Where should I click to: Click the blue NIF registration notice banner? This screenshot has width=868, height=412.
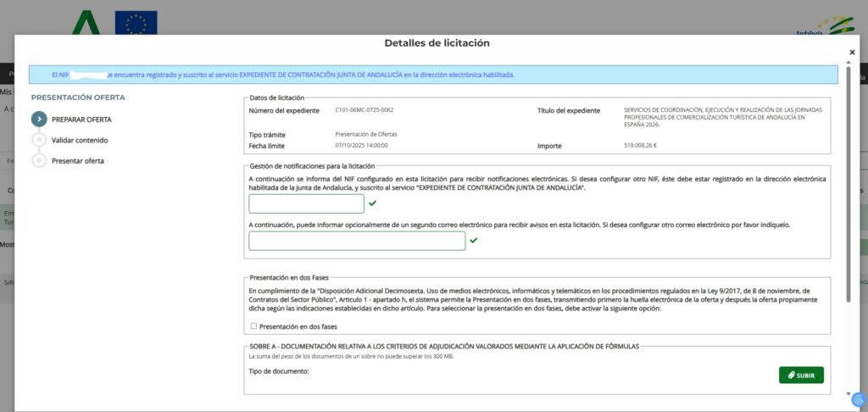point(433,75)
